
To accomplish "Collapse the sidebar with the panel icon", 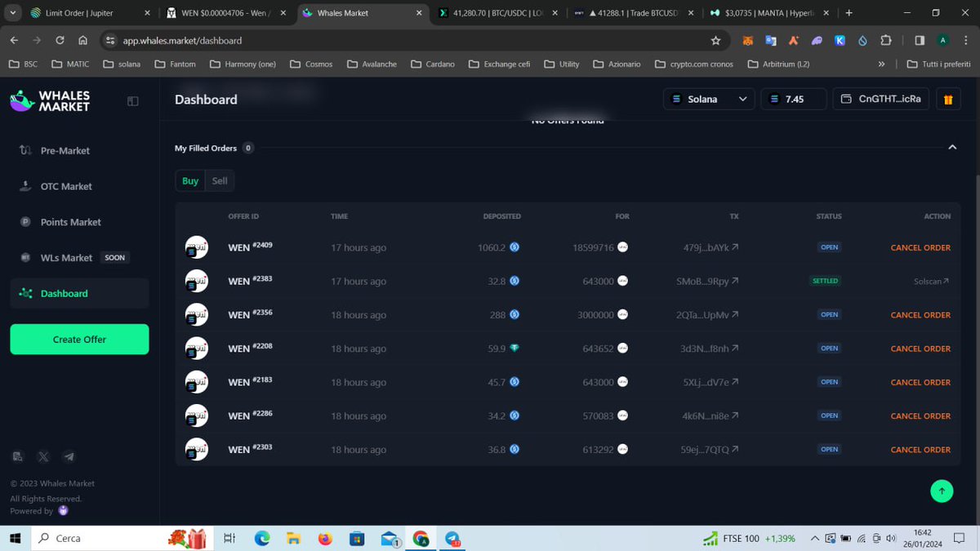I will (x=133, y=100).
